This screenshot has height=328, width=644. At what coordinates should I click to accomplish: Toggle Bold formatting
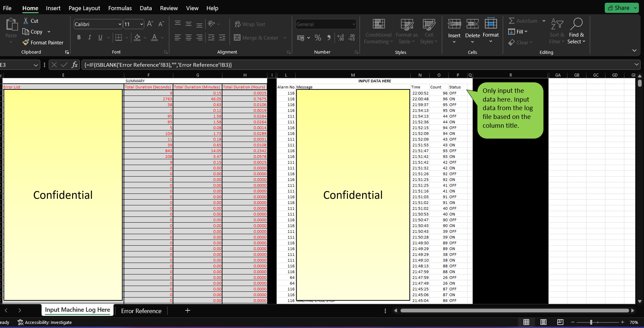[79, 38]
